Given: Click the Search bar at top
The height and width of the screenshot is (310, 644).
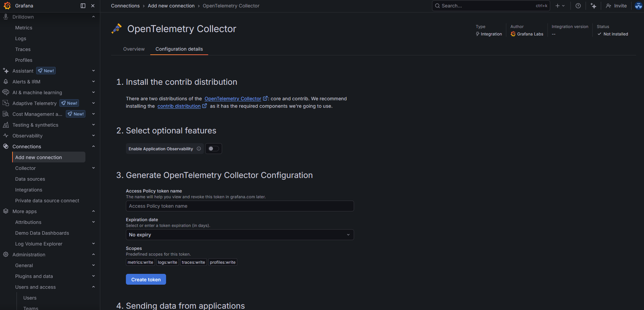Looking at the screenshot, I should point(486,6).
